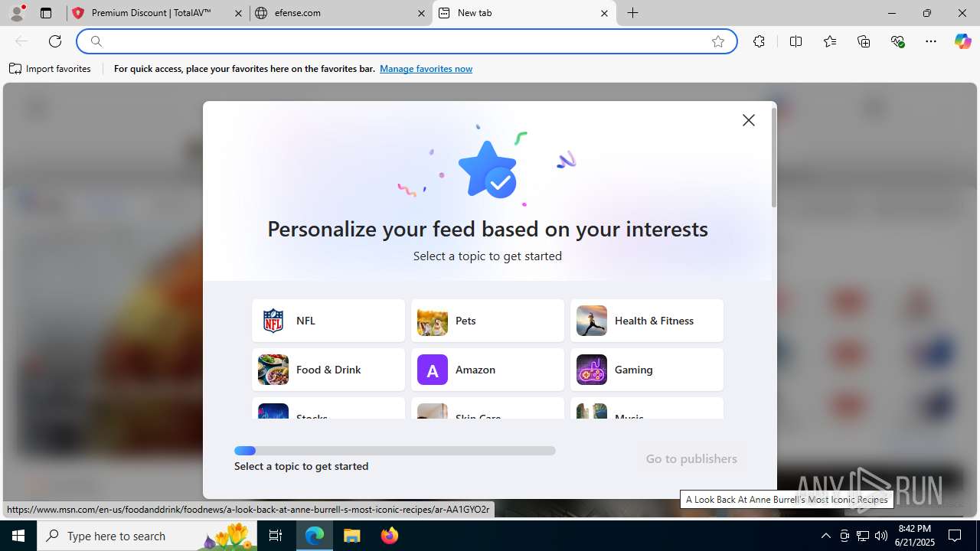The height and width of the screenshot is (551, 980).
Task: Open File Explorer taskbar icon
Action: [351, 536]
